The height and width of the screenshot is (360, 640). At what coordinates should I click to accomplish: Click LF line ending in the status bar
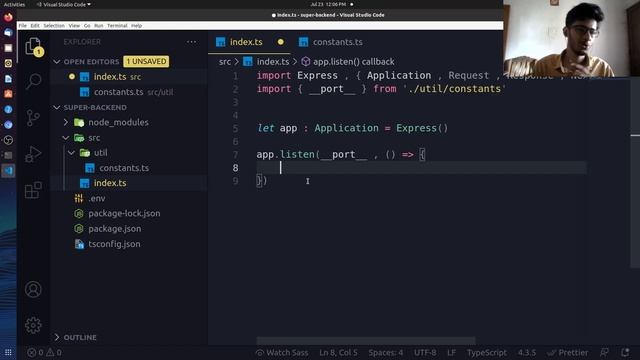(x=451, y=353)
